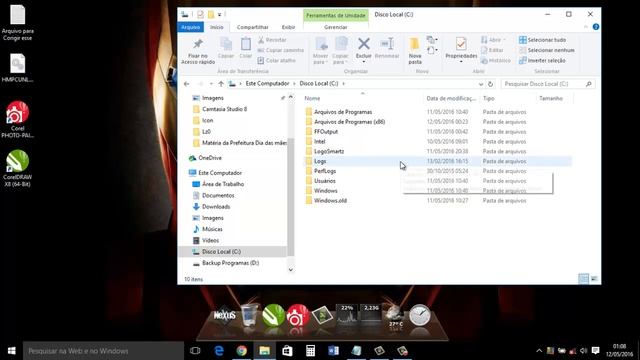Open the clock widget in dock
640x360 pixels.
[x=420, y=315]
